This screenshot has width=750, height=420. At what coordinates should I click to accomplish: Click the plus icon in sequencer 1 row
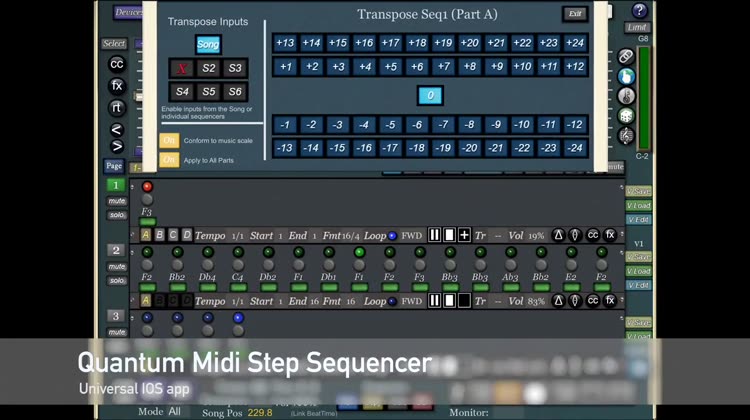coord(464,235)
